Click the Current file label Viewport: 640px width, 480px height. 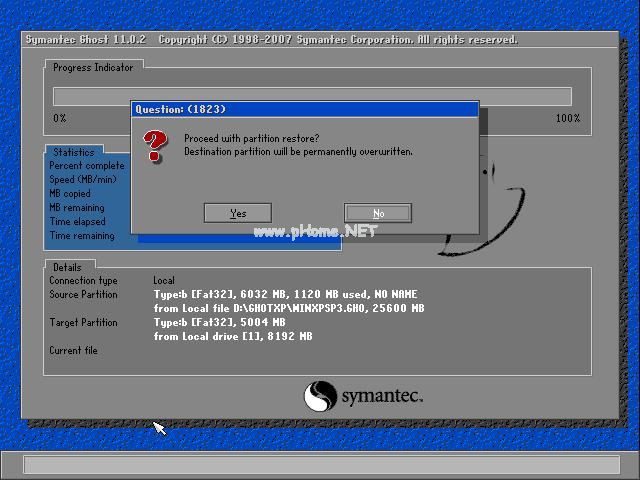73,351
